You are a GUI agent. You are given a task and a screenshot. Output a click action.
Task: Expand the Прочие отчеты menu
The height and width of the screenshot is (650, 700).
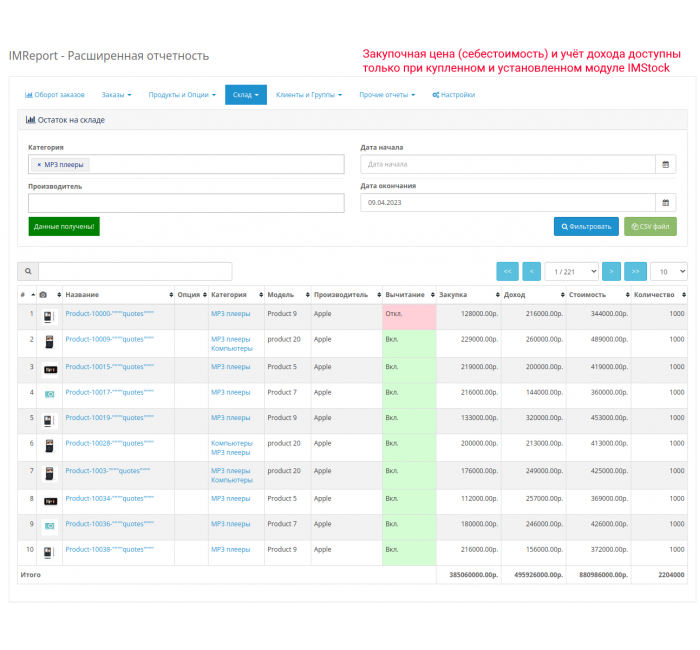[x=387, y=95]
